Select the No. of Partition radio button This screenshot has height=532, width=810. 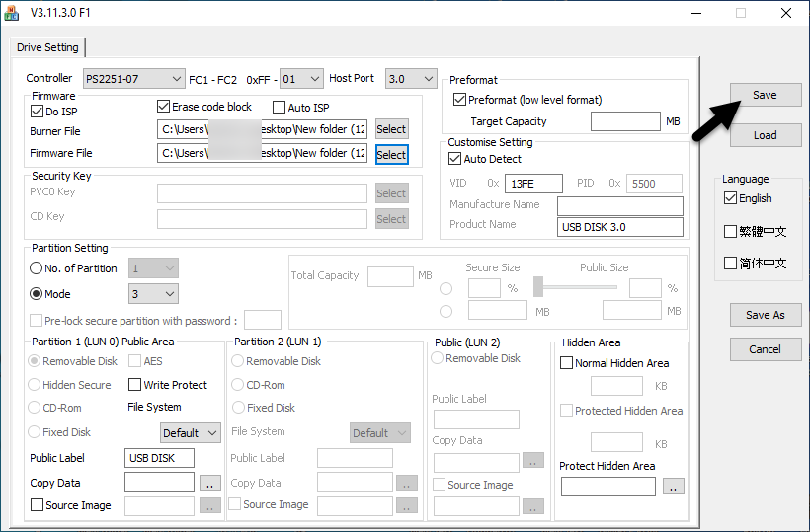point(37,268)
